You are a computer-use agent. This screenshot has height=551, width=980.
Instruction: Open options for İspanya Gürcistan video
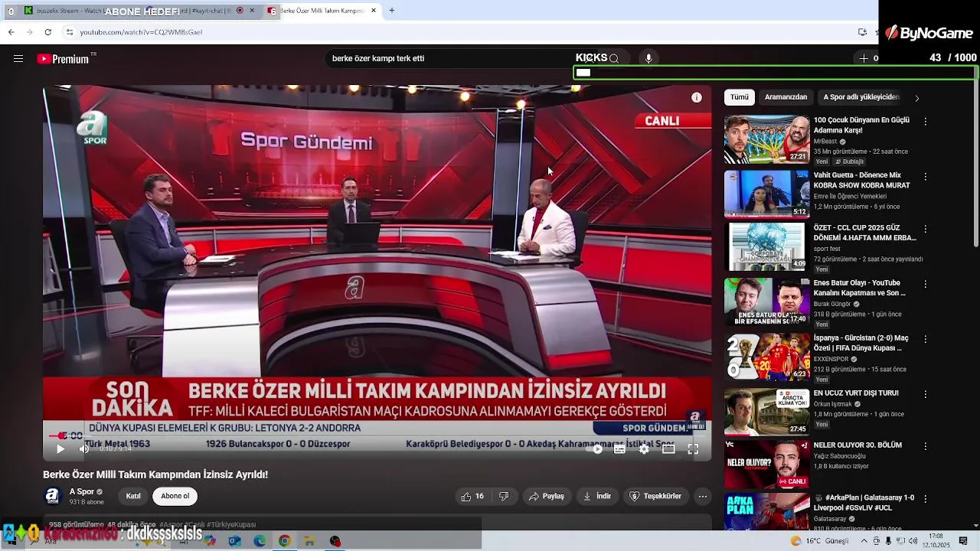926,339
